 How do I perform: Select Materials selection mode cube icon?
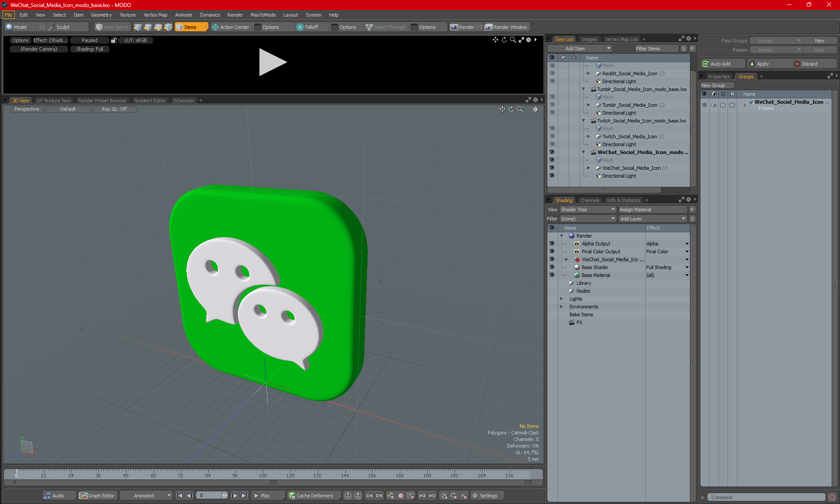pyautogui.click(x=168, y=27)
